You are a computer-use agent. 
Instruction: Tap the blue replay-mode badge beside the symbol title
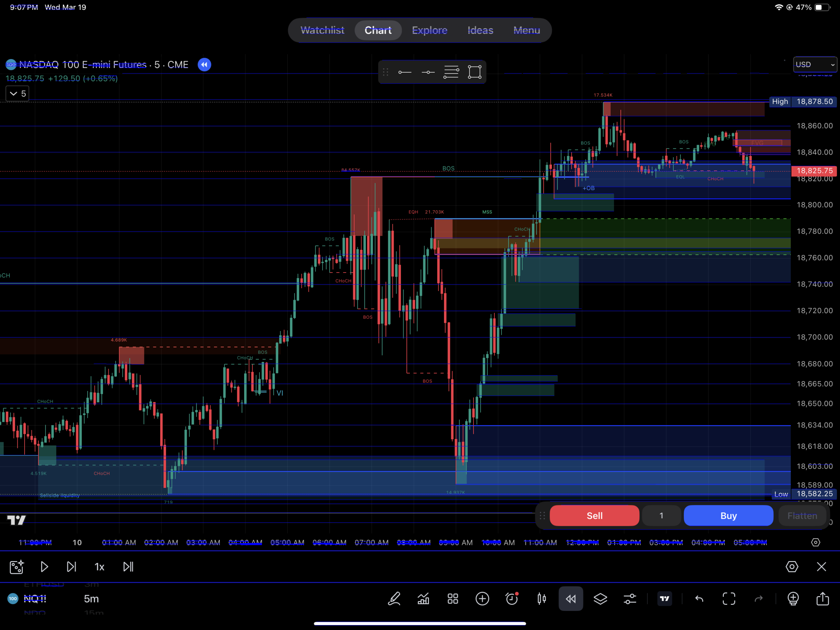click(204, 65)
